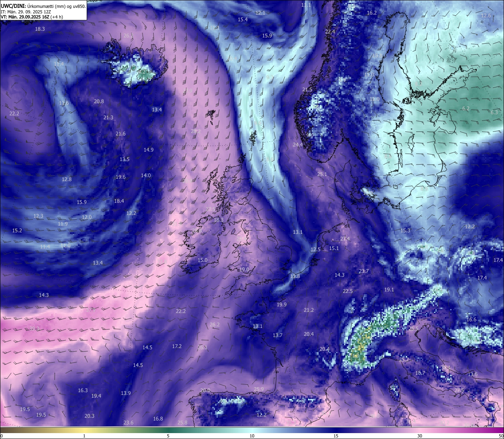
Task: Click the 6.2 value over Finland
Action: pos(466,108)
